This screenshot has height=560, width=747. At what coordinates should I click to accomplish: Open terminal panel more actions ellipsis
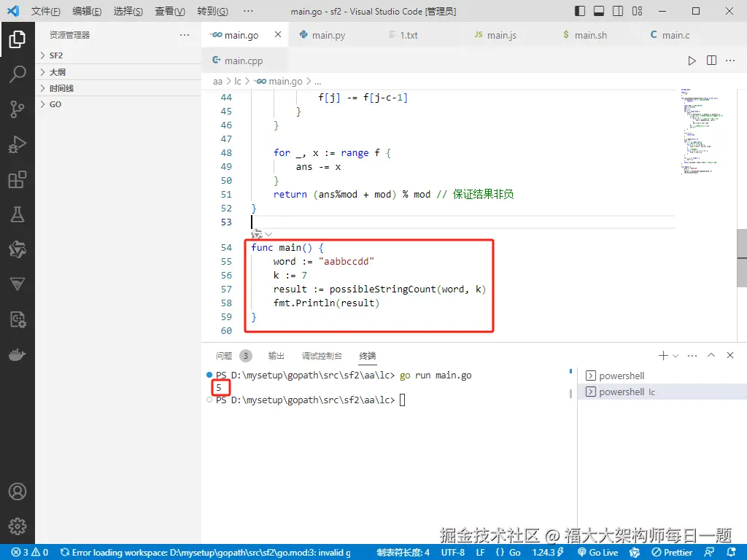692,355
